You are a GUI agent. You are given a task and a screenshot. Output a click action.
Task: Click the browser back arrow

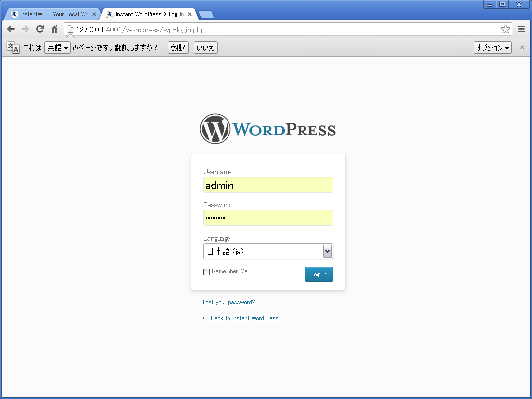(11, 29)
